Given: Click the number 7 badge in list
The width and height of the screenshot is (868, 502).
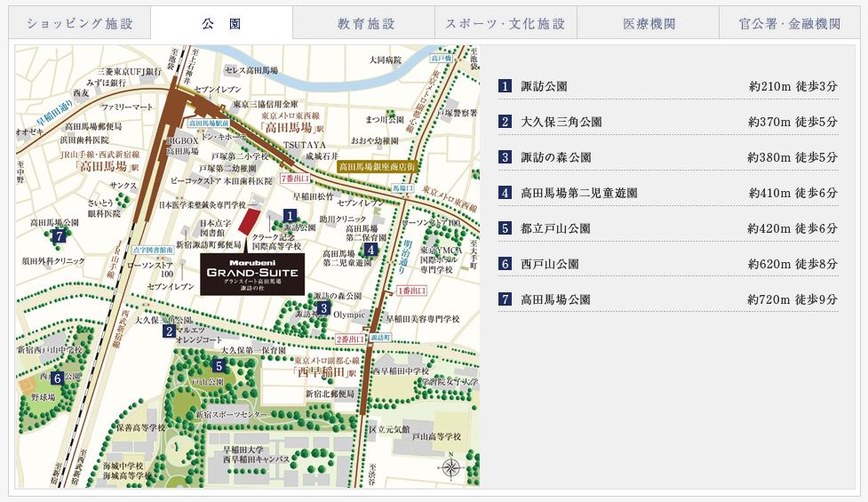Looking at the screenshot, I should coord(506,299).
